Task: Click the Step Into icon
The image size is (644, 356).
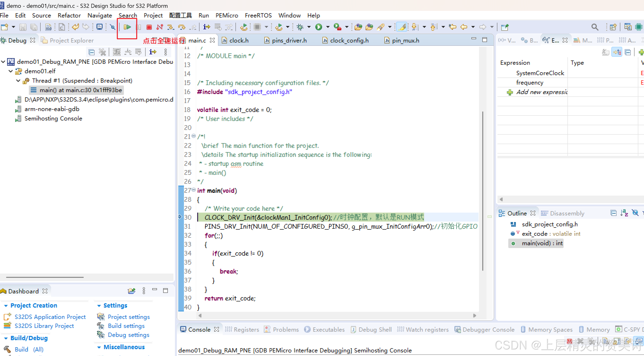Action: pyautogui.click(x=170, y=27)
